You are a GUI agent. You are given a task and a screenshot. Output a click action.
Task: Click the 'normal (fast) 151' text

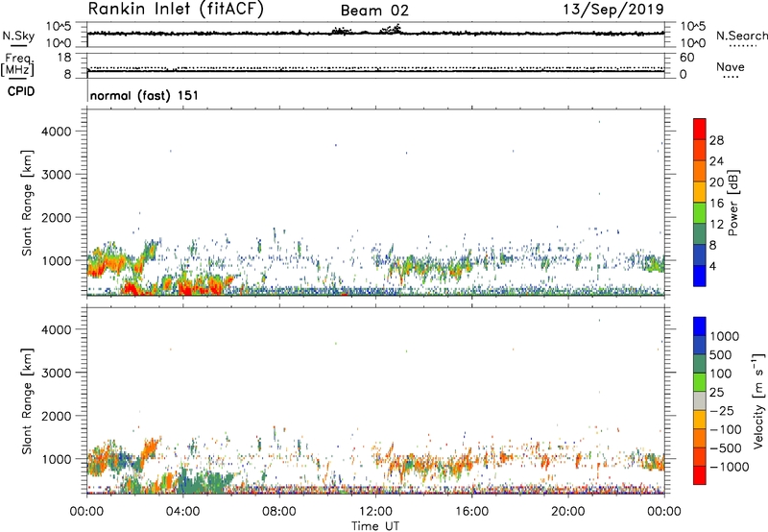pos(145,95)
